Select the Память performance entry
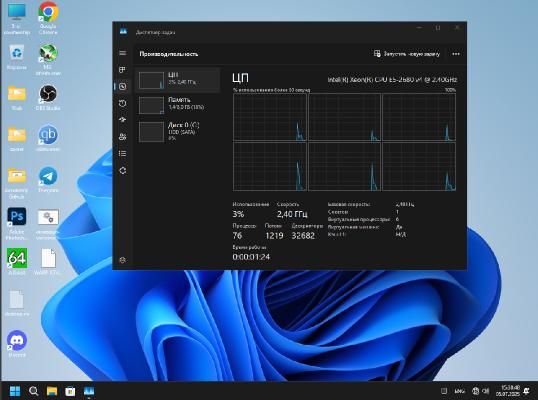 177,105
